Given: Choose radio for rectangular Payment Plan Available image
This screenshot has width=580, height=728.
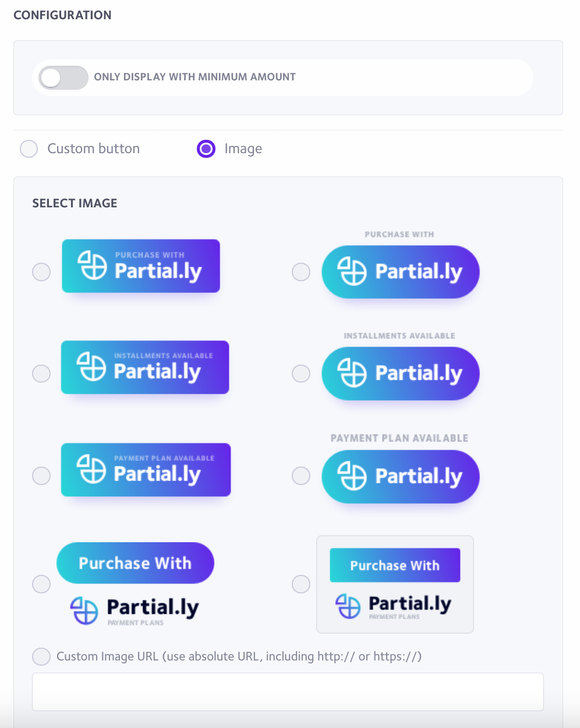Looking at the screenshot, I should [x=41, y=476].
